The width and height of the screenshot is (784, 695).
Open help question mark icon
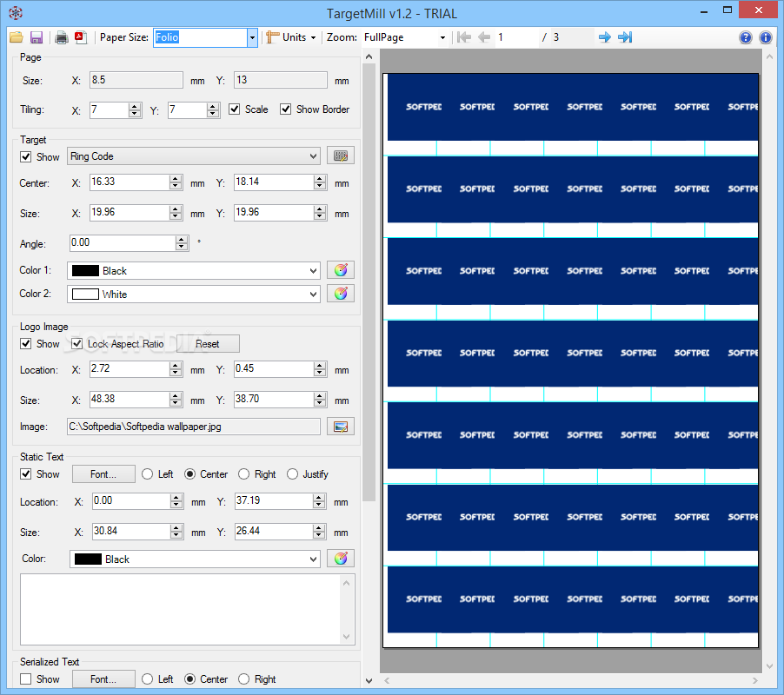pyautogui.click(x=745, y=37)
